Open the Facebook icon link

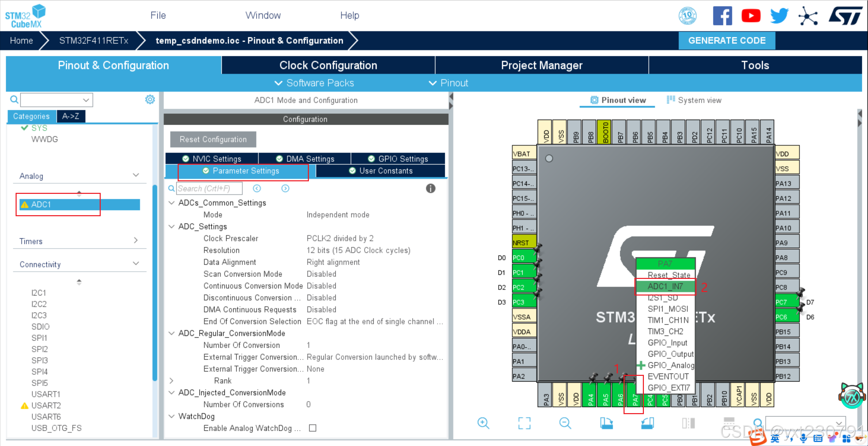pos(722,16)
